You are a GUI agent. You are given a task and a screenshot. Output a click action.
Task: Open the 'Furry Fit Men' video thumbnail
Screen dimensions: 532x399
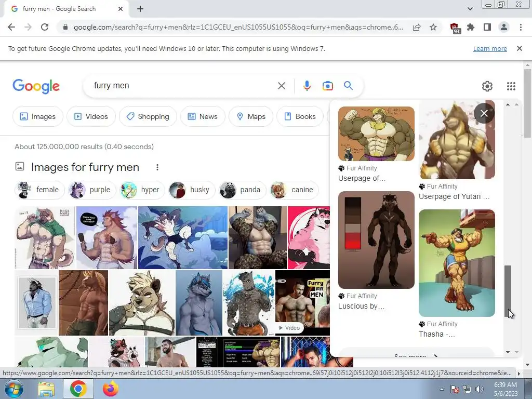[303, 303]
